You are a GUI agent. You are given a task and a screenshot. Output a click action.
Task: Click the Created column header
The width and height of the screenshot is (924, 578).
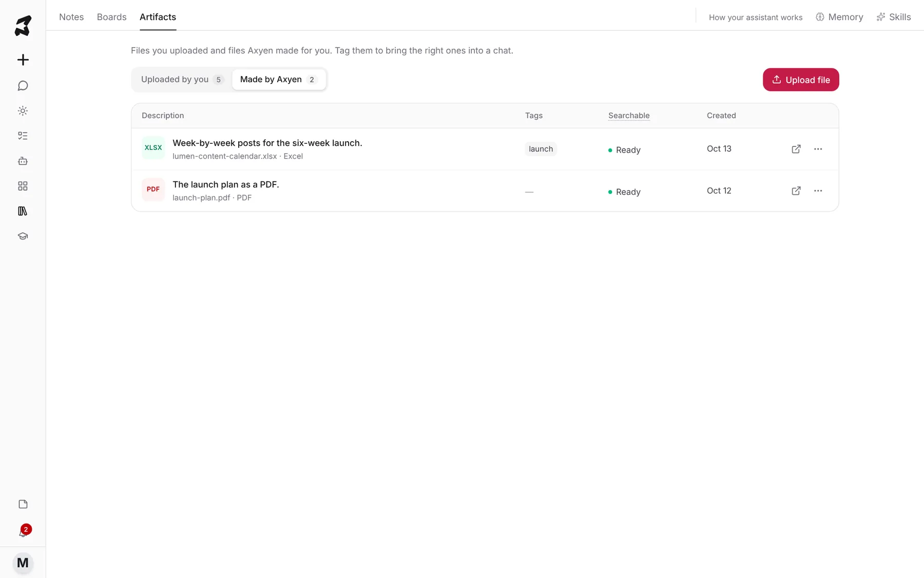[721, 116]
